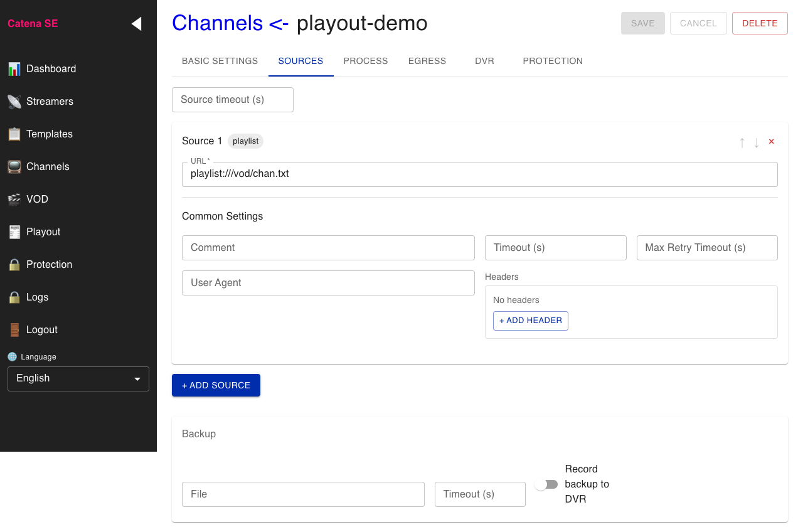This screenshot has width=803, height=532.
Task: Click the Dashboard chart icon
Action: click(x=14, y=69)
